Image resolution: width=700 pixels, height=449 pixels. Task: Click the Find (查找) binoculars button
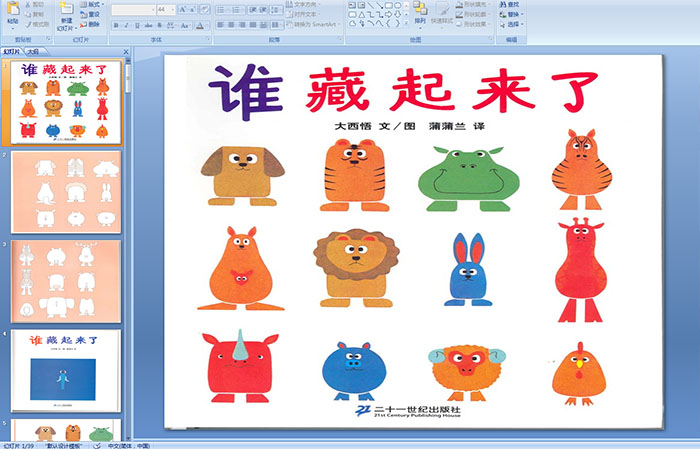click(510, 4)
